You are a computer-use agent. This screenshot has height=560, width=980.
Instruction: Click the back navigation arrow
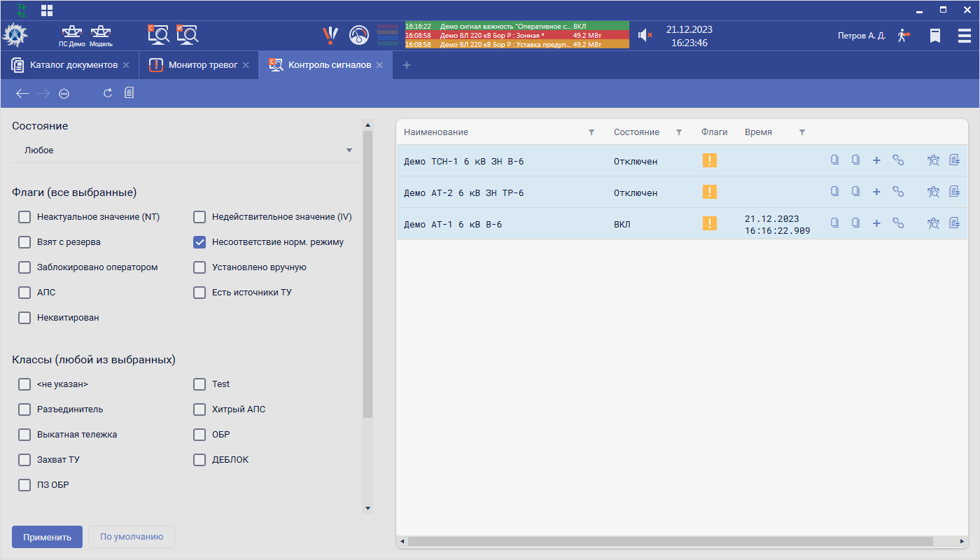[22, 93]
